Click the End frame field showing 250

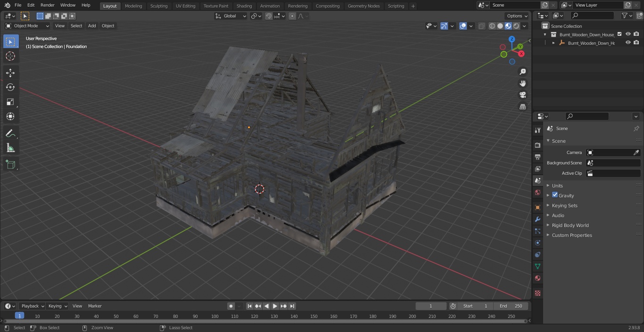pos(511,306)
